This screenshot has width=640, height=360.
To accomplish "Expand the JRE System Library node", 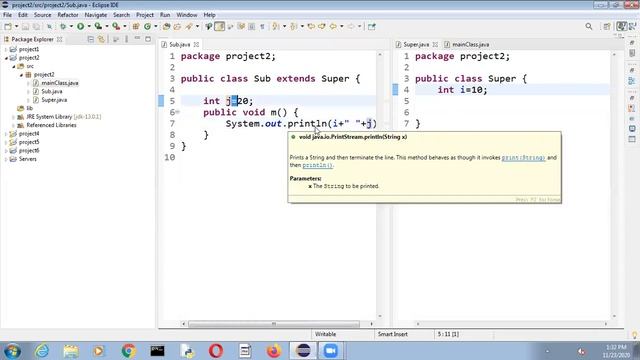I will [x=13, y=117].
